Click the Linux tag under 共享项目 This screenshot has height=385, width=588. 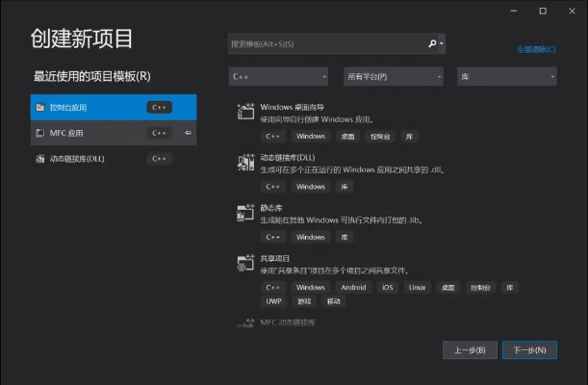[x=417, y=288]
